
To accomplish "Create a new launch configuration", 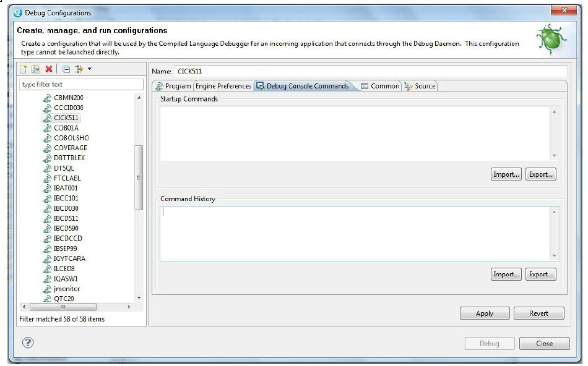I will (24, 69).
